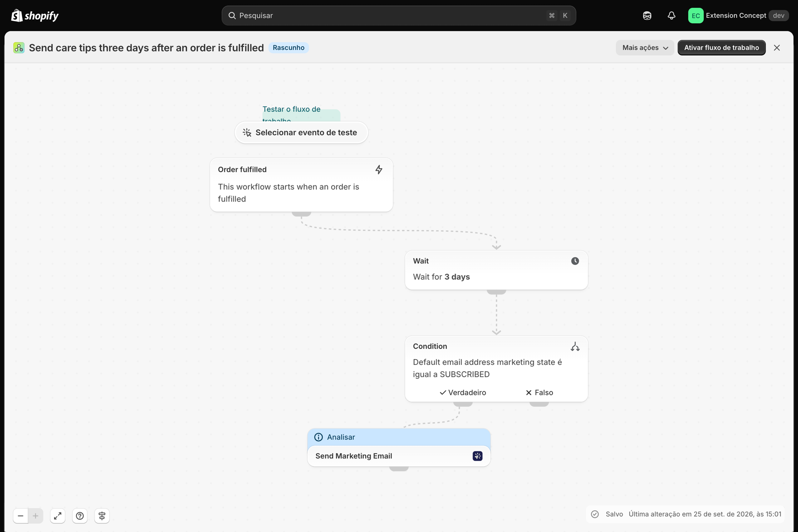Open the Send Marketing Email action card
Image resolution: width=798 pixels, height=532 pixels.
pyautogui.click(x=399, y=456)
